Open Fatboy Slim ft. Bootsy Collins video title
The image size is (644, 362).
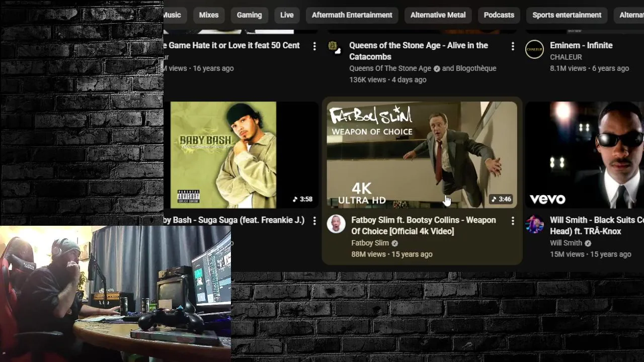(x=424, y=226)
